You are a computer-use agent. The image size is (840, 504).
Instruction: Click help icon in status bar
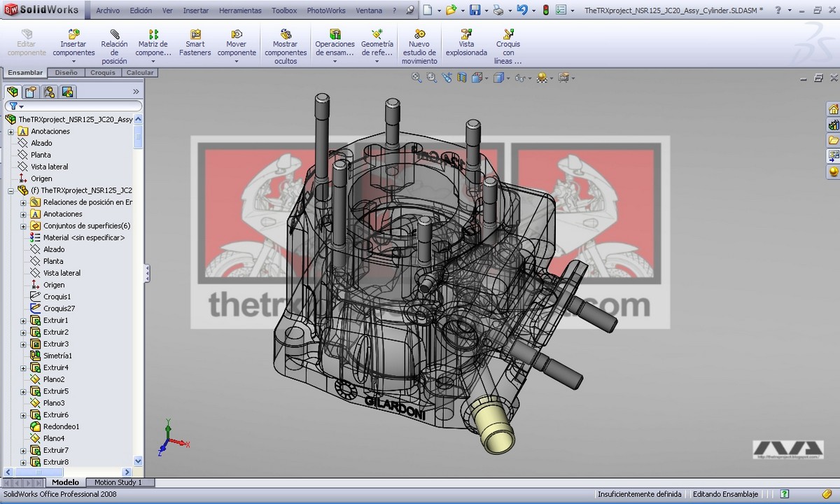tap(785, 493)
